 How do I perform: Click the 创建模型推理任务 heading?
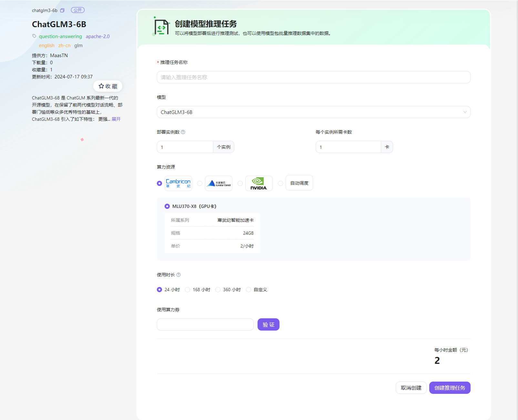pos(206,24)
